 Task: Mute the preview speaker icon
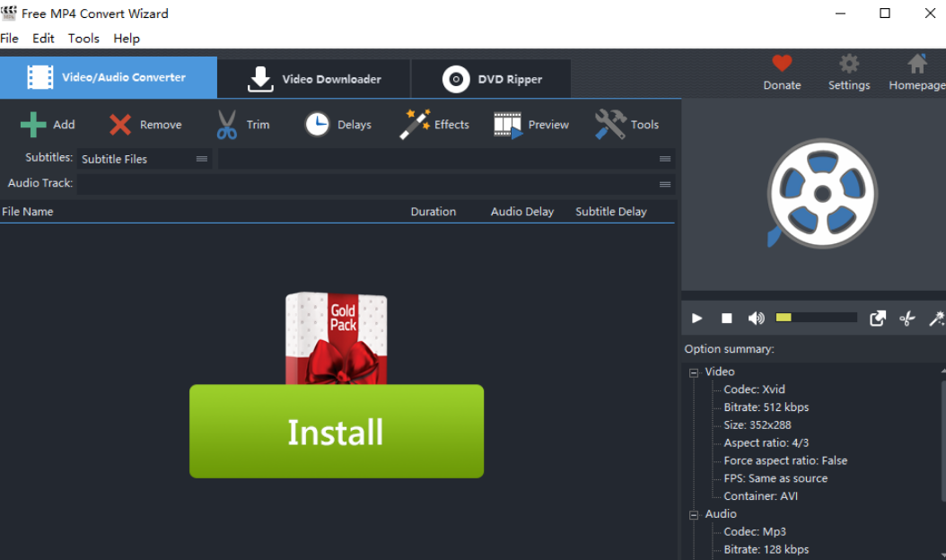click(756, 318)
